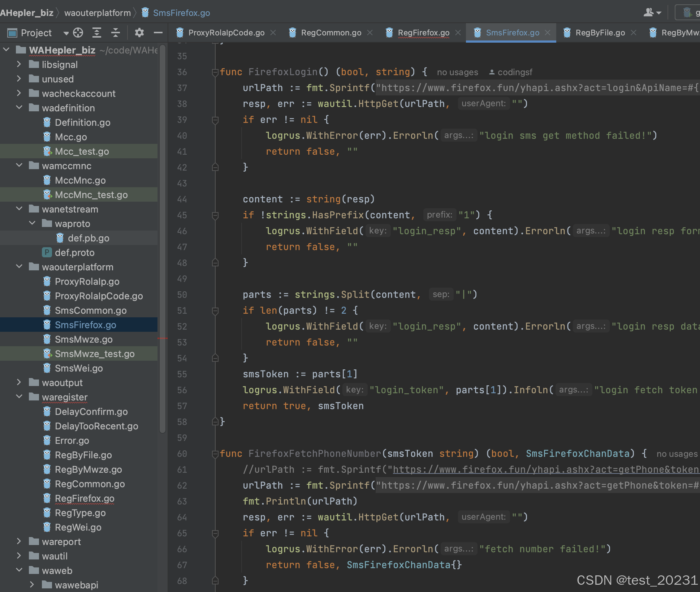Toggle fold marker for FirefoxLogin function
This screenshot has width=700, height=592.
coord(215,72)
